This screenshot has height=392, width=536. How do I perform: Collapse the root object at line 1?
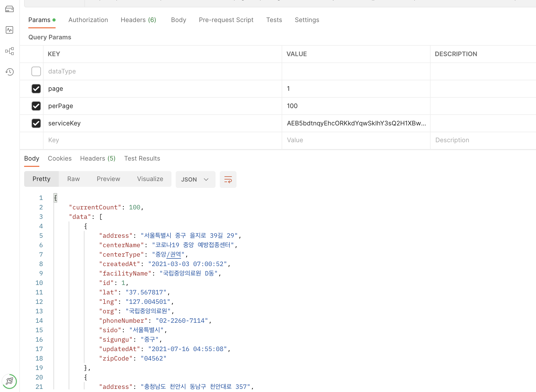pyautogui.click(x=55, y=198)
